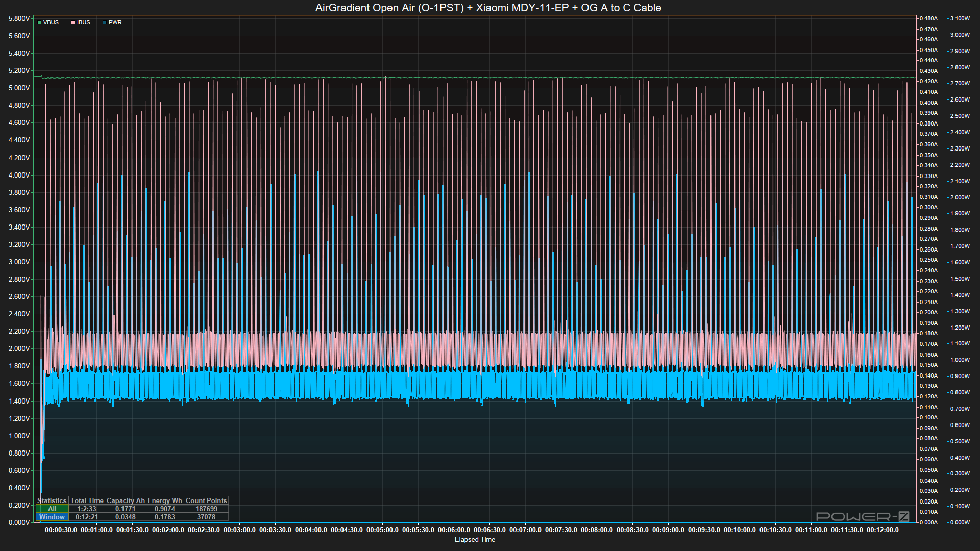Click energy value 0.9074
The width and height of the screenshot is (980, 551).
pyautogui.click(x=165, y=509)
